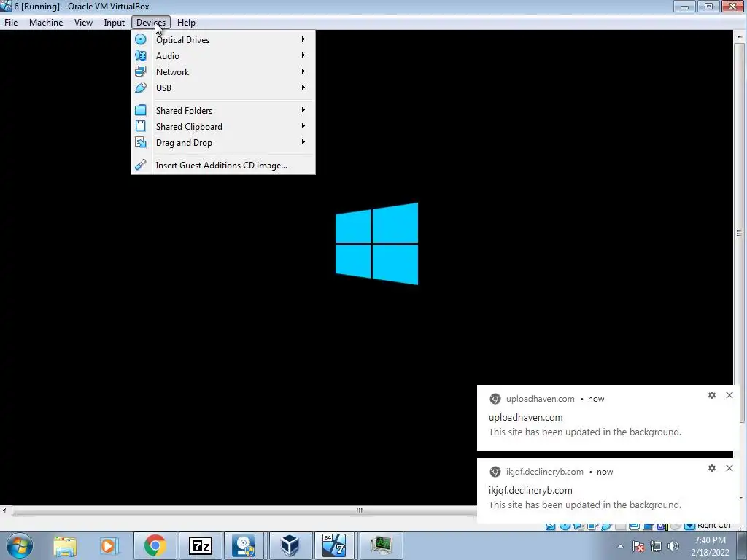Dismiss the ikjqf.declineryb.com notification

[x=729, y=468]
